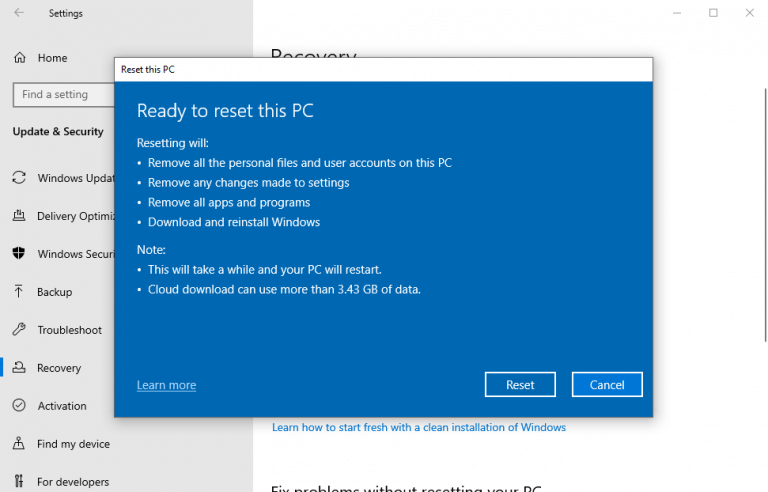
Task: Maximize the Settings window
Action: coord(713,13)
